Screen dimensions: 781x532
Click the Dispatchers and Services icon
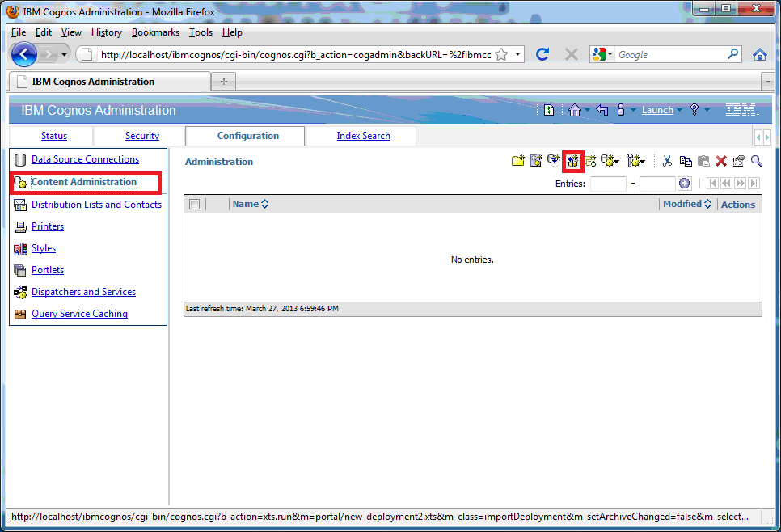[x=20, y=293]
